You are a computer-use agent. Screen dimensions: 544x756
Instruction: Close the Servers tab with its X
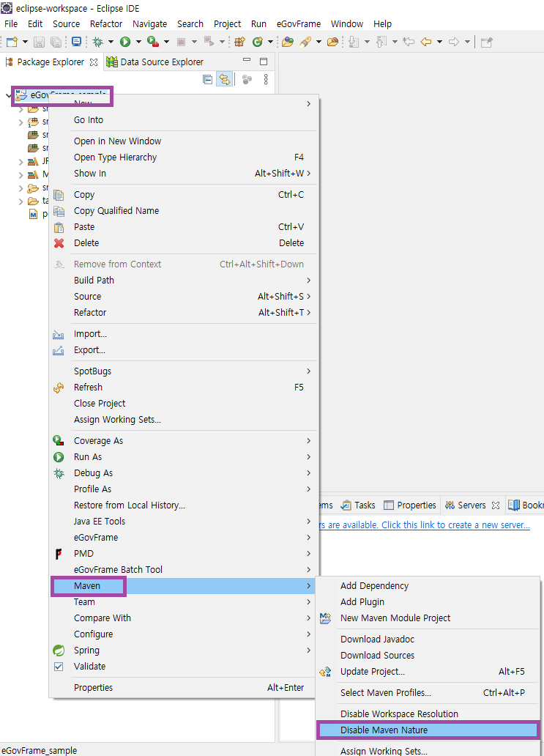click(x=496, y=505)
